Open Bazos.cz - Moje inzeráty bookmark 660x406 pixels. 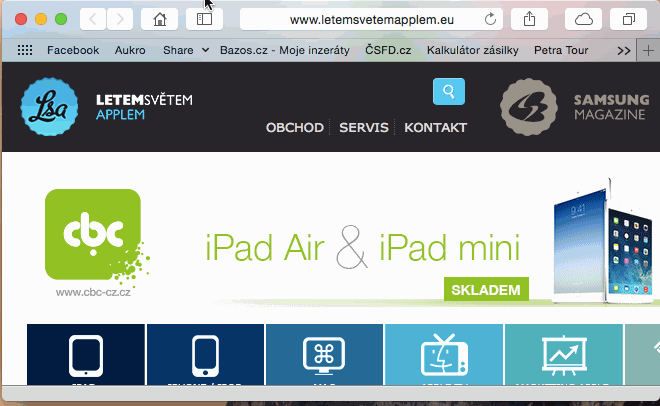[285, 50]
